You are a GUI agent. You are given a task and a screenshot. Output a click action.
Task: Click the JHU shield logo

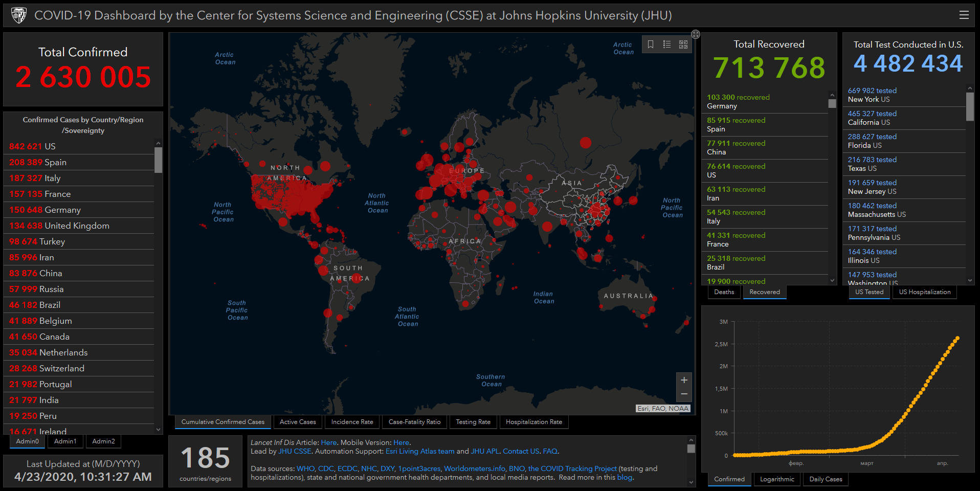tap(19, 15)
